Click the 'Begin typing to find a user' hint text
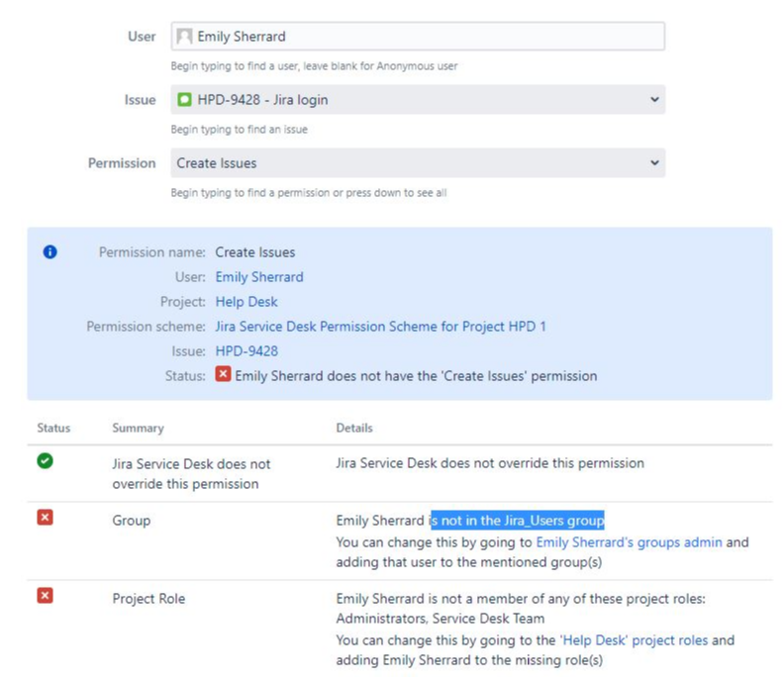Image resolution: width=784 pixels, height=680 pixels. point(314,66)
